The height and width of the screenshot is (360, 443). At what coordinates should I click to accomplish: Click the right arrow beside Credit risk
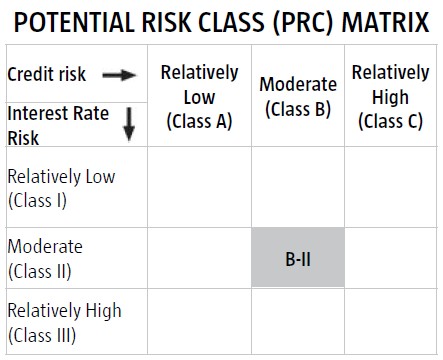point(119,75)
